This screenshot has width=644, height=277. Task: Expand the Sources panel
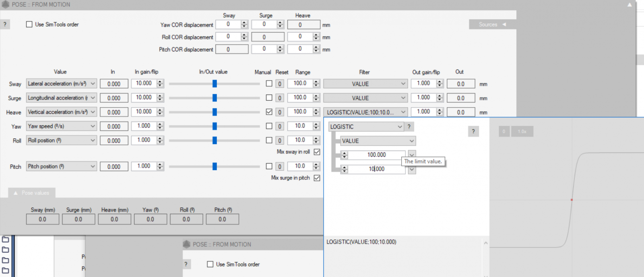tap(493, 24)
